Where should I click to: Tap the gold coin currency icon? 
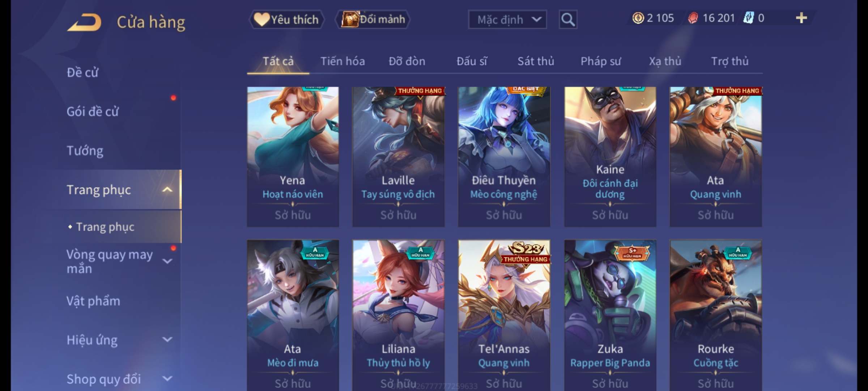click(638, 18)
